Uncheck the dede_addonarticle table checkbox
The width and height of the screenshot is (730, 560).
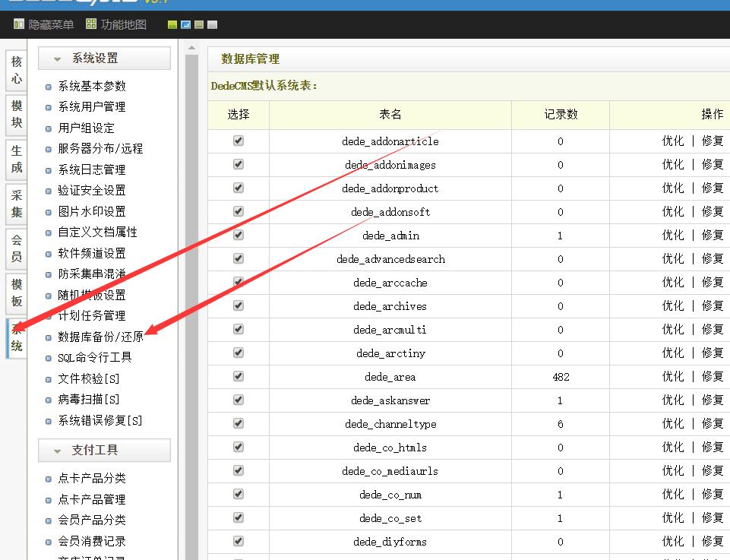pos(239,141)
